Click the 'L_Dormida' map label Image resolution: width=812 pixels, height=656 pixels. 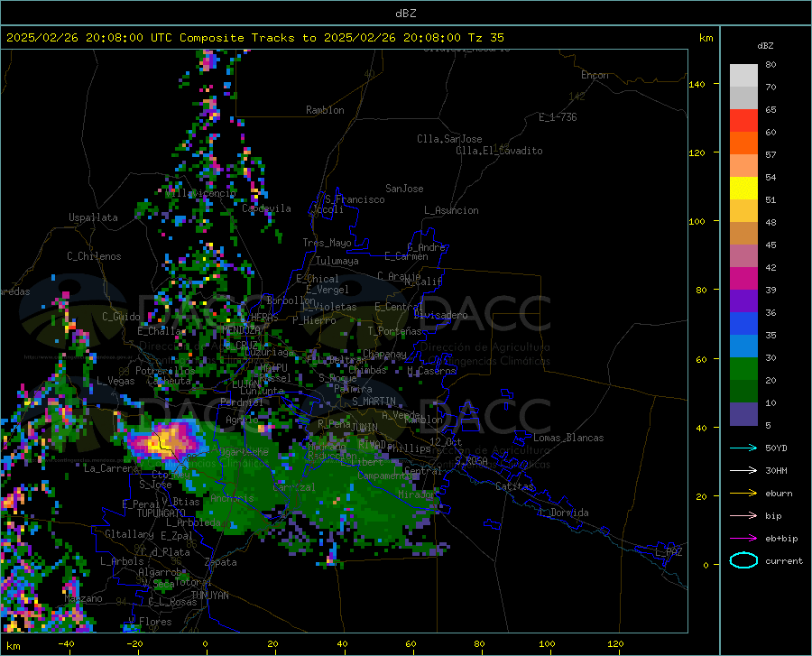[x=563, y=513]
